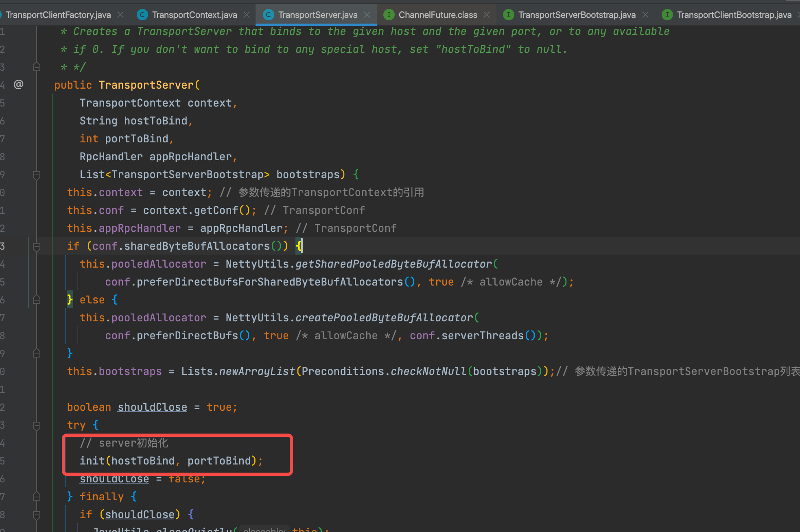This screenshot has height=532, width=800.
Task: Close the TransportContext.java tab
Action: pyautogui.click(x=247, y=15)
